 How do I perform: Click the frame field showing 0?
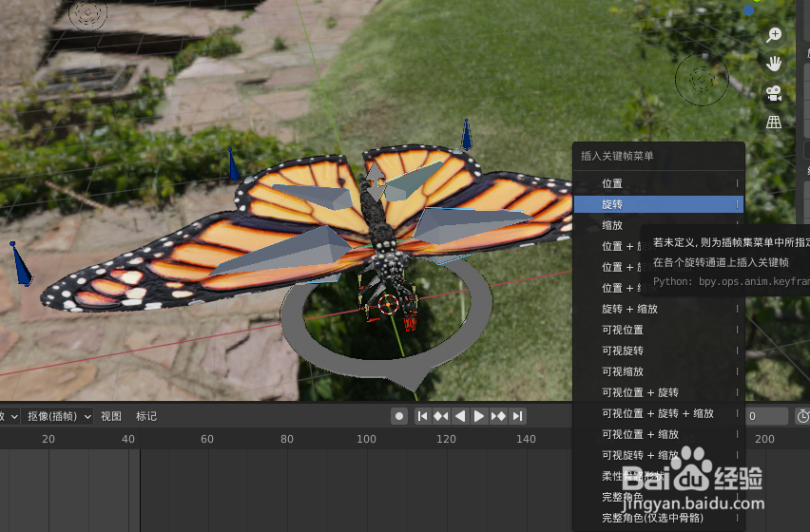coord(767,416)
